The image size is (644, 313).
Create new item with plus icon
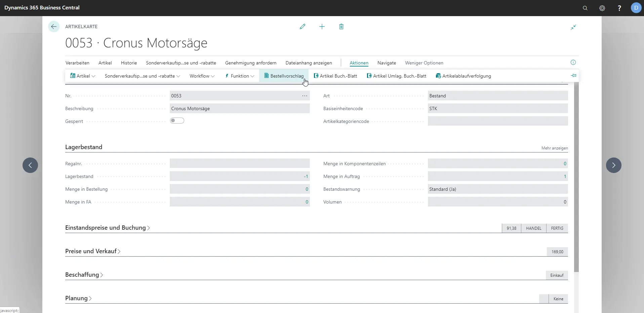[322, 27]
